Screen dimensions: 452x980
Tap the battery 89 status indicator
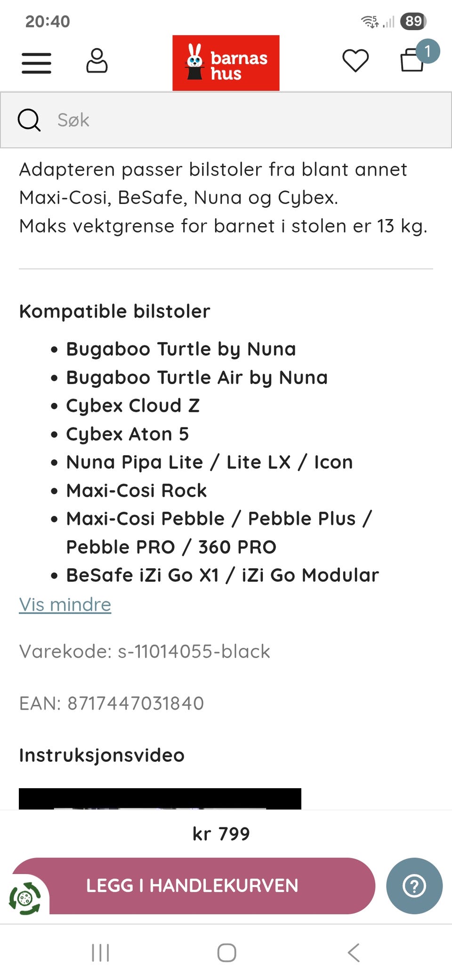click(413, 21)
